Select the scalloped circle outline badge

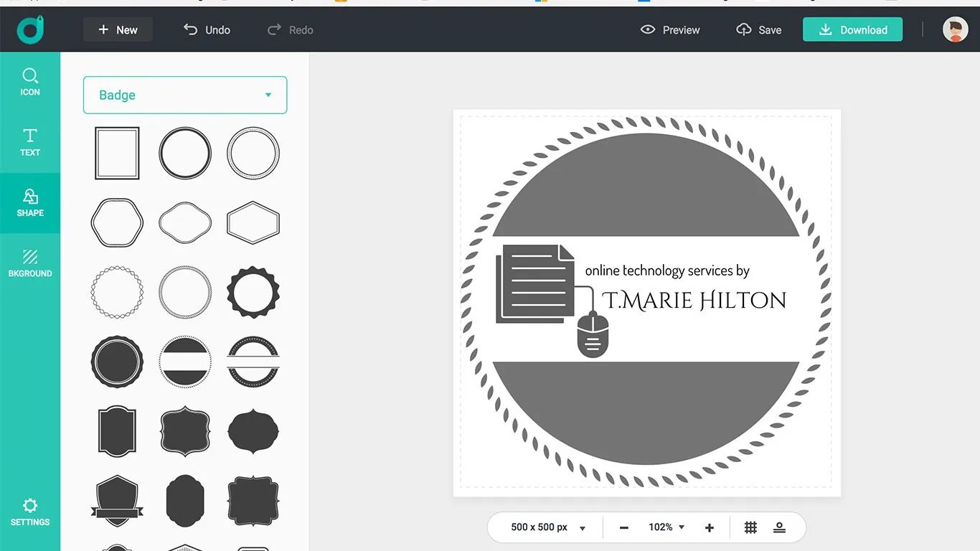click(x=117, y=292)
